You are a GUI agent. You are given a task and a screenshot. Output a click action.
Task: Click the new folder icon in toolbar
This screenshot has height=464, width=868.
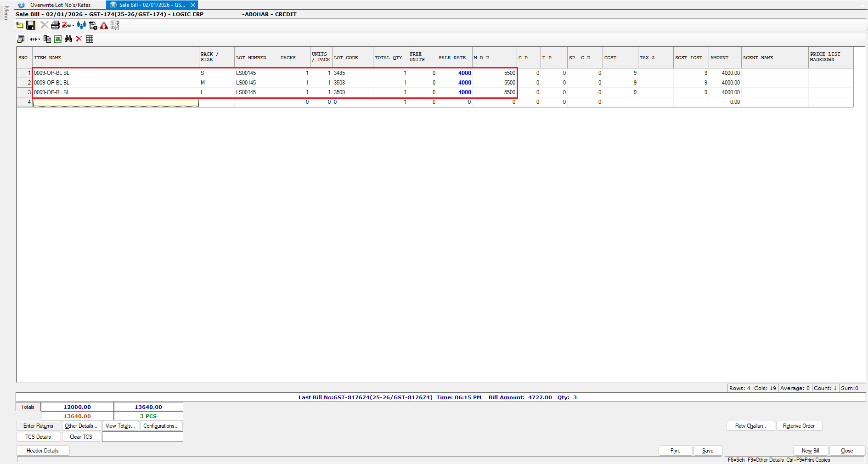(20, 25)
